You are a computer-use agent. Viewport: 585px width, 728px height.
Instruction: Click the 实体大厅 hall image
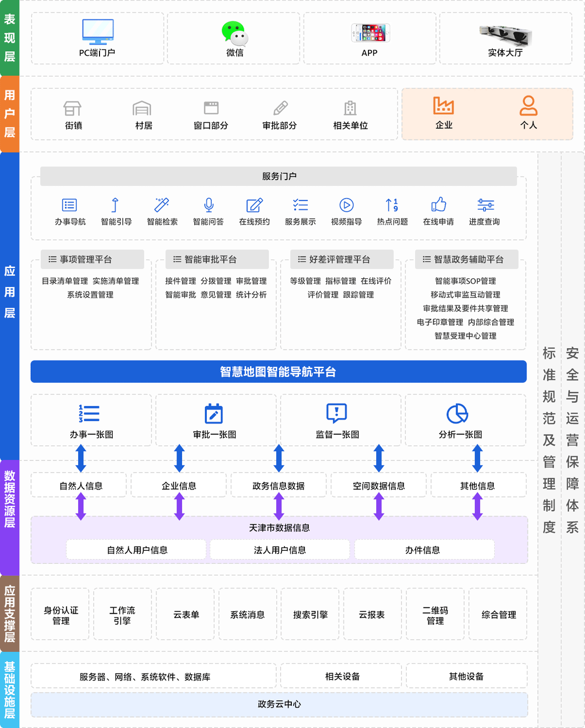(x=505, y=35)
